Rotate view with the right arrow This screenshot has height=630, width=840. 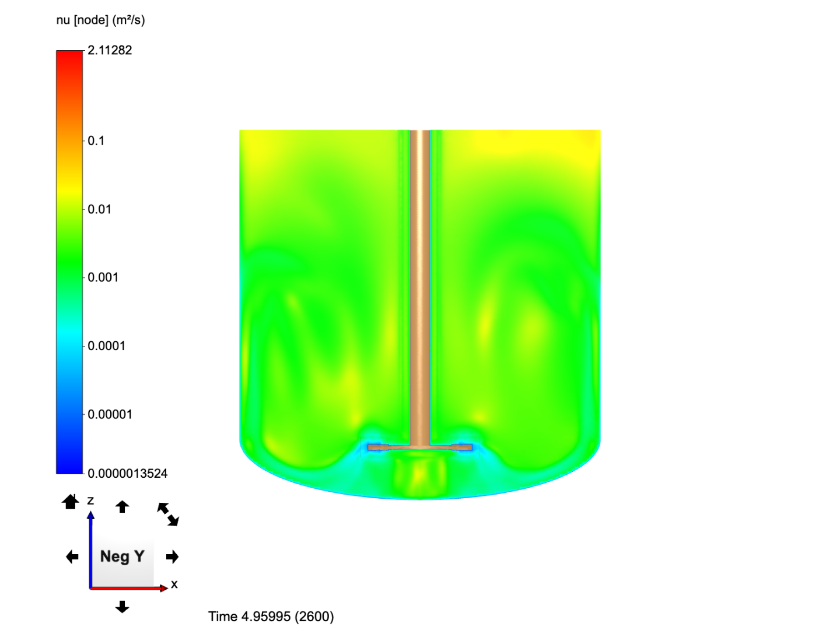pyautogui.click(x=172, y=557)
